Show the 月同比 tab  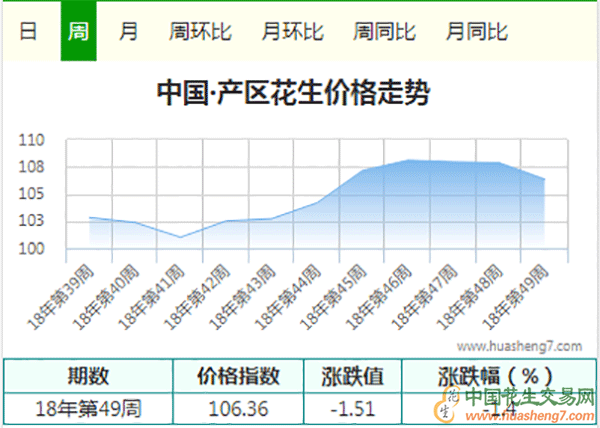pyautogui.click(x=476, y=31)
